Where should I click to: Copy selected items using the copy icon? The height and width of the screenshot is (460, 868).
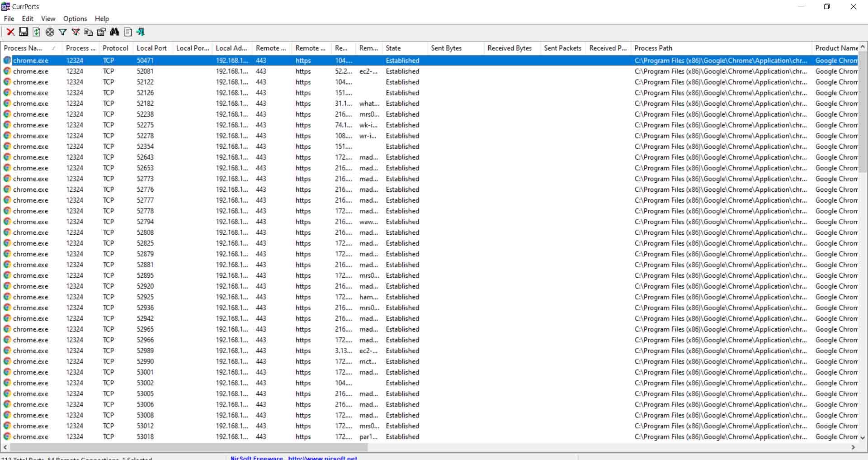89,32
